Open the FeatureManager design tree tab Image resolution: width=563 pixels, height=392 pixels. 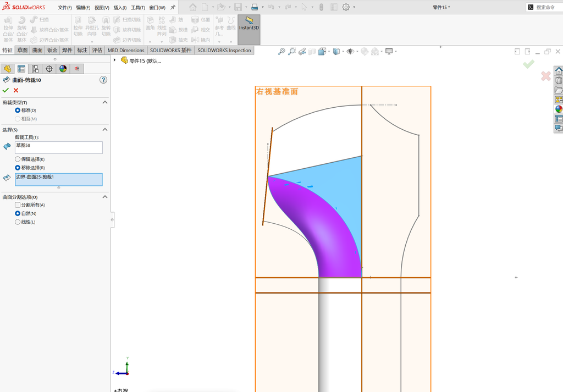coord(8,69)
